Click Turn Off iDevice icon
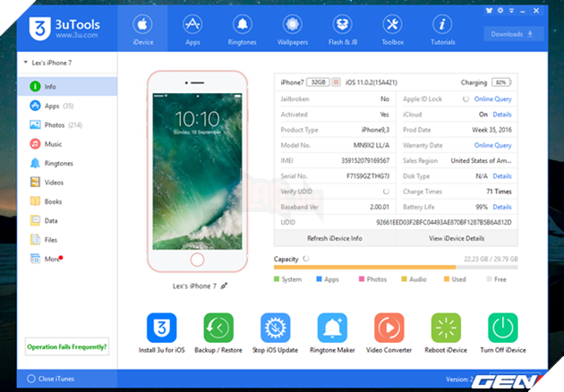Image resolution: width=564 pixels, height=392 pixels. pyautogui.click(x=503, y=328)
